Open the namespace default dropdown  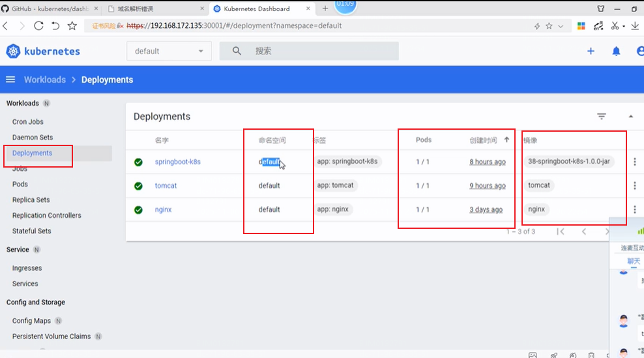(169, 51)
